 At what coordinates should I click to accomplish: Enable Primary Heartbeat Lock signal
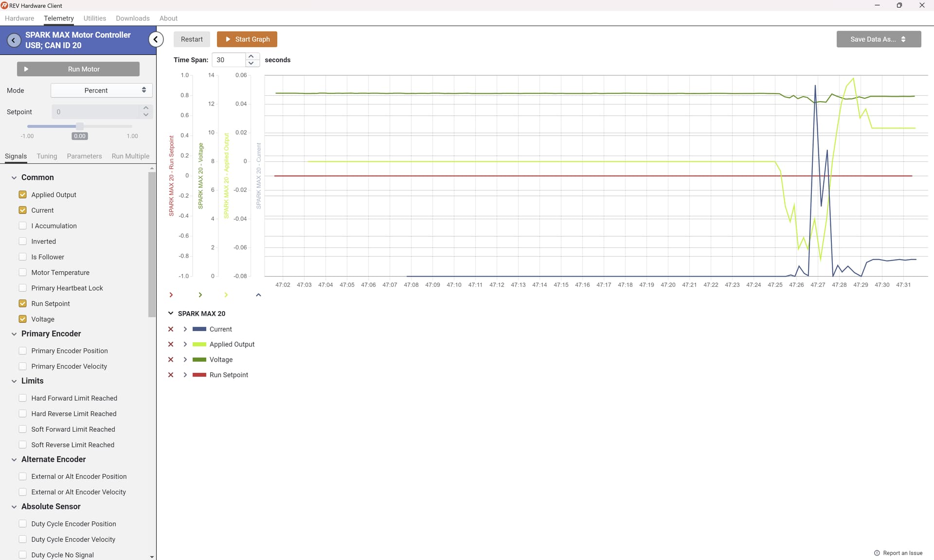click(22, 288)
